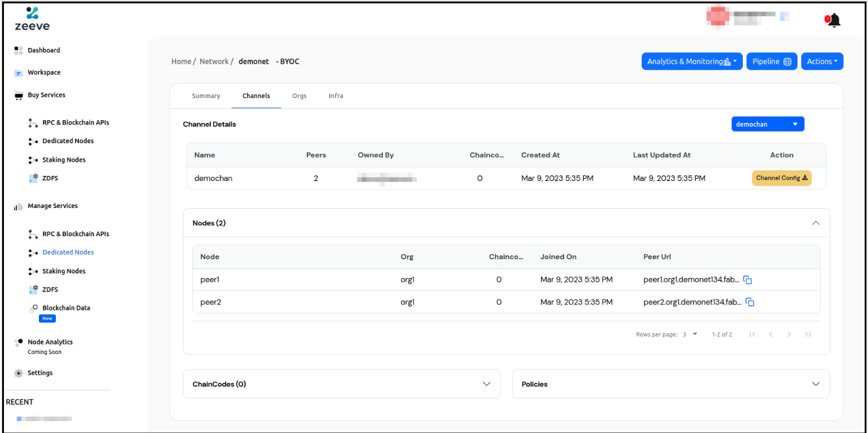Download Channel Config for demochan

tap(781, 178)
